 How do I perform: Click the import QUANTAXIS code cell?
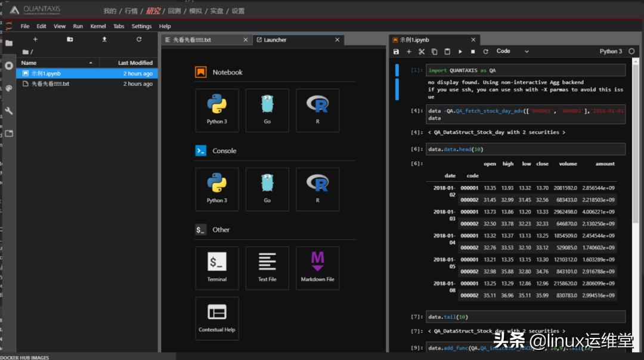pyautogui.click(x=526, y=70)
